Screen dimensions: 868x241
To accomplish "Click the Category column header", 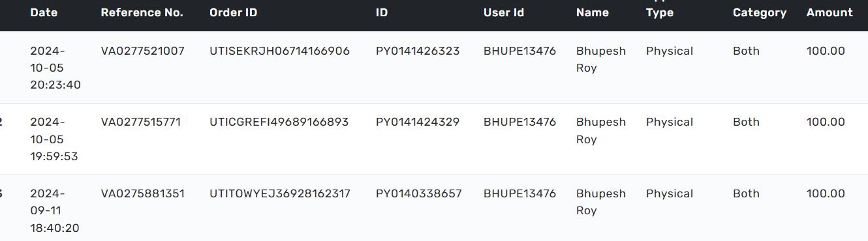I will point(759,12).
